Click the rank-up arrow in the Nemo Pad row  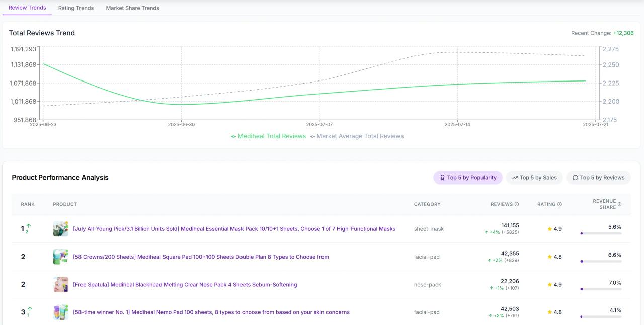tap(30, 309)
